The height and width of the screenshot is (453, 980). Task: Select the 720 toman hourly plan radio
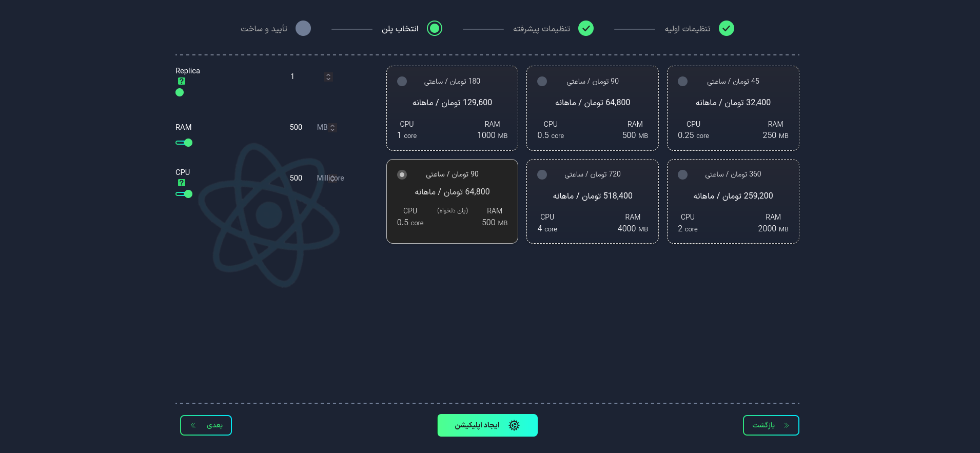(542, 175)
